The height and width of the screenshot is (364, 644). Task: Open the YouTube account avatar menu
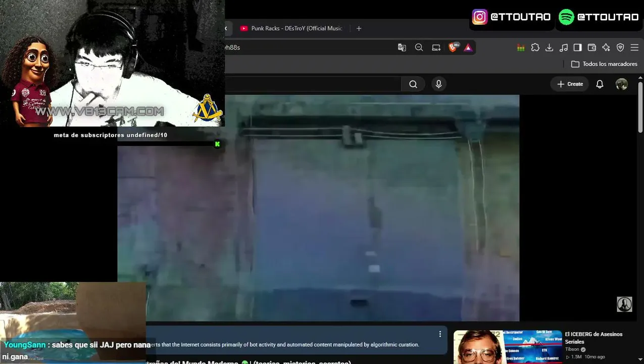[x=622, y=84]
